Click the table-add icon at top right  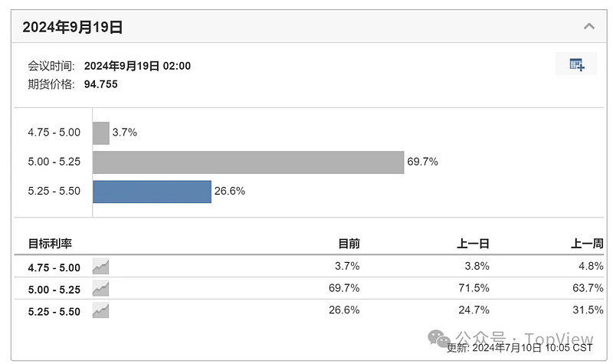(576, 64)
